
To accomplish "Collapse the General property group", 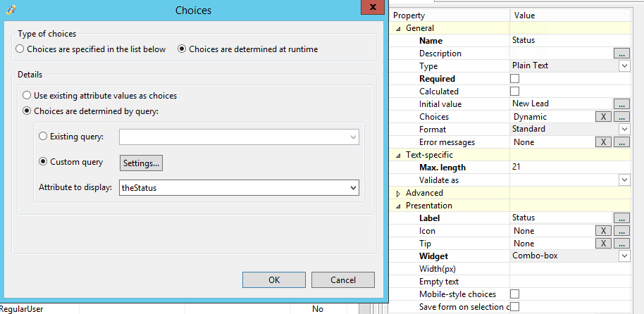I will 397,28.
